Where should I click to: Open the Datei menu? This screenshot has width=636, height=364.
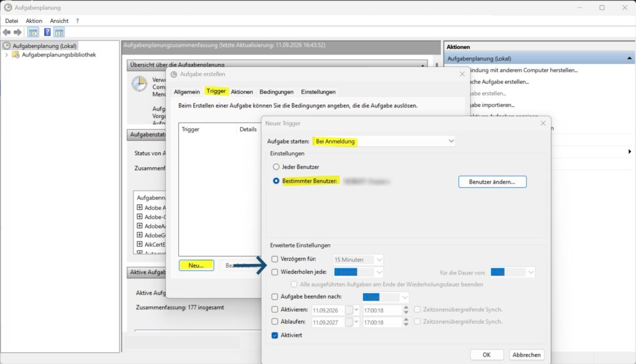(11, 20)
